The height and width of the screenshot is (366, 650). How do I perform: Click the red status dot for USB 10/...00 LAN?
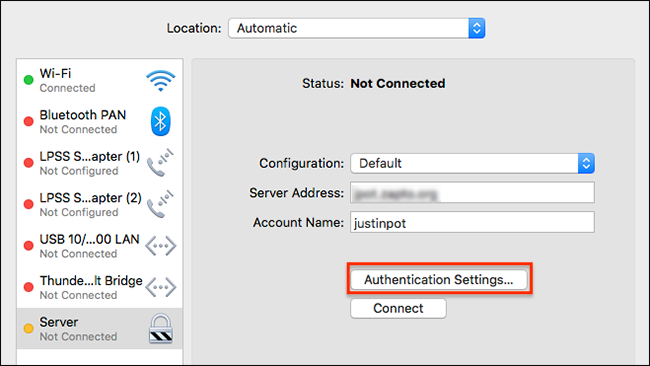pos(29,246)
